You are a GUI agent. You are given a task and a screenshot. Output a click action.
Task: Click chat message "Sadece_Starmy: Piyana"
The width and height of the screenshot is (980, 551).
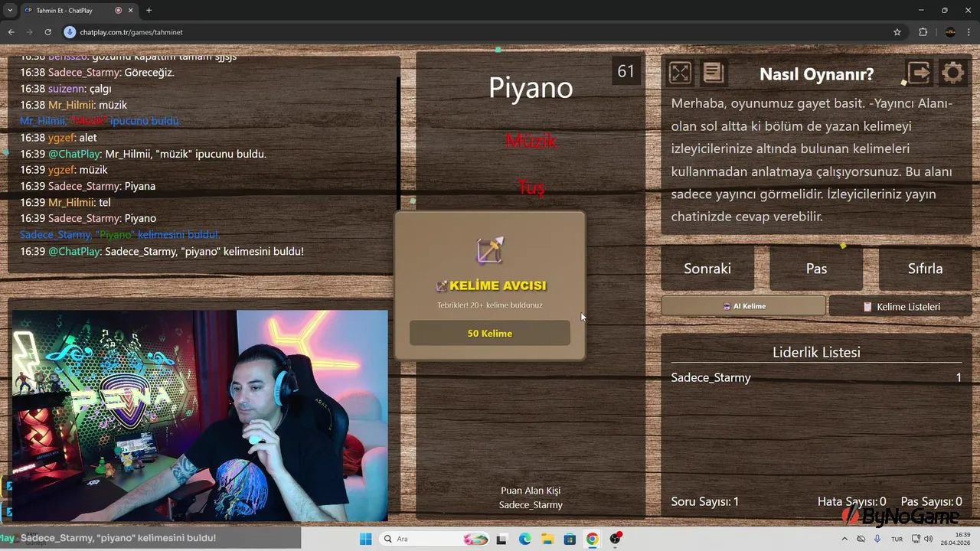[x=87, y=186]
